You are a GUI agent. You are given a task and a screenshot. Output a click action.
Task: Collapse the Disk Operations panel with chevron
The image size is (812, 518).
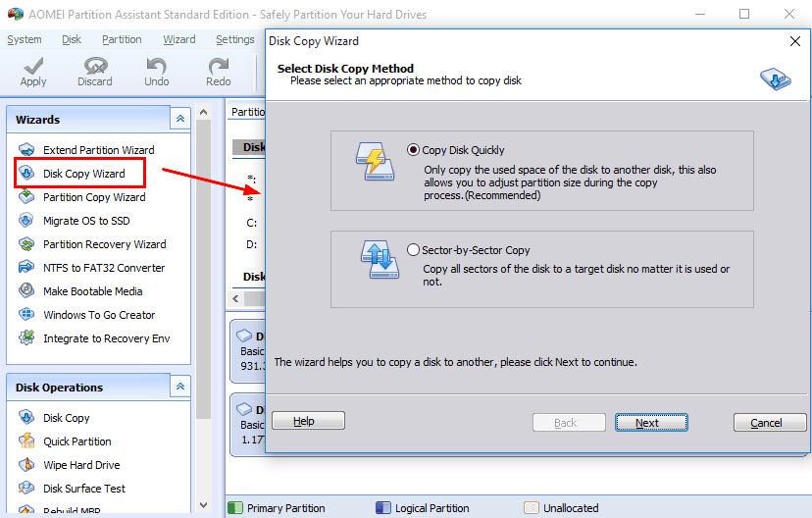click(x=180, y=387)
